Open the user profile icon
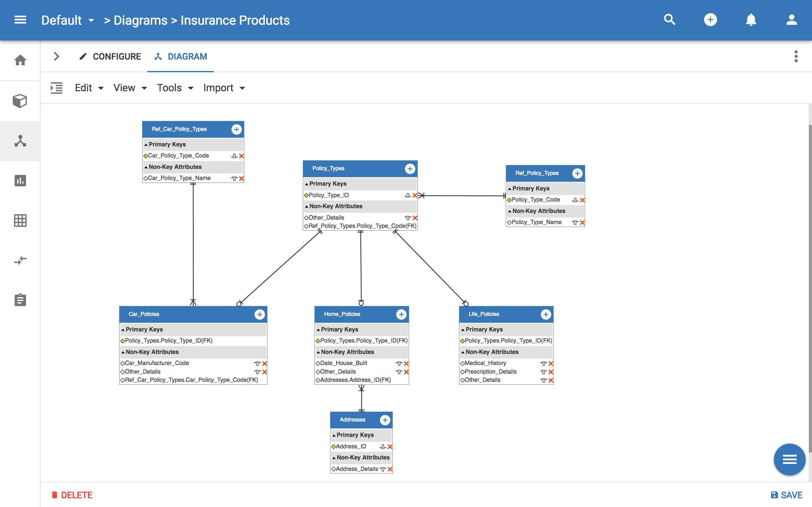This screenshot has height=507, width=812. coord(791,20)
